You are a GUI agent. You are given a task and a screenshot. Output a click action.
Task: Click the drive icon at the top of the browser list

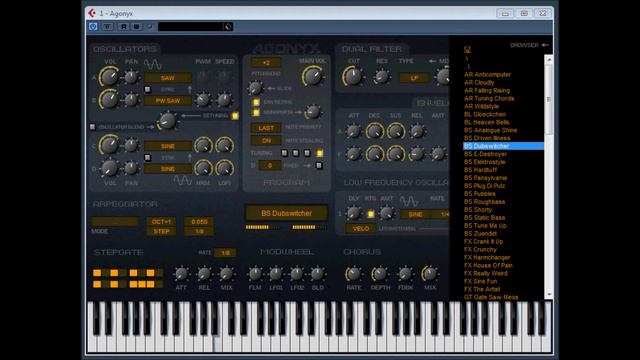(x=467, y=50)
